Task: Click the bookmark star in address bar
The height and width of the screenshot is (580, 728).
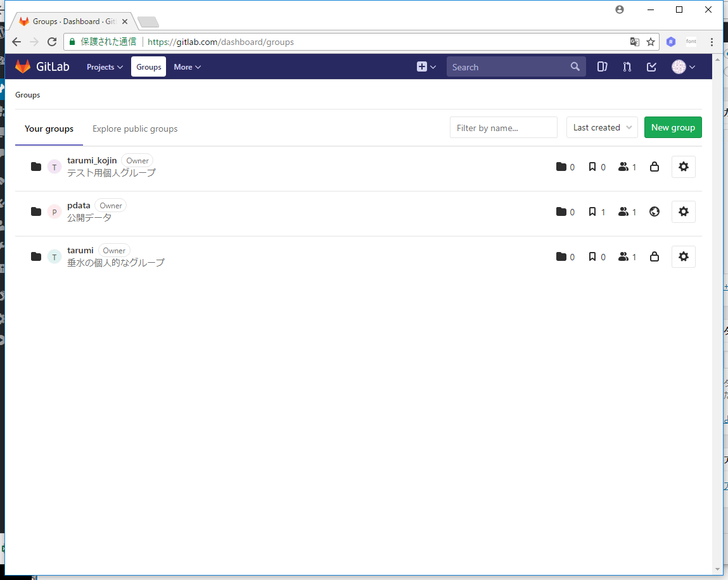Action: 650,42
